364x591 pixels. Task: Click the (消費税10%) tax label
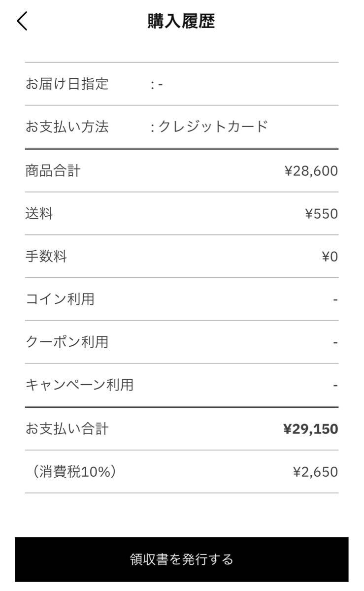(x=74, y=472)
